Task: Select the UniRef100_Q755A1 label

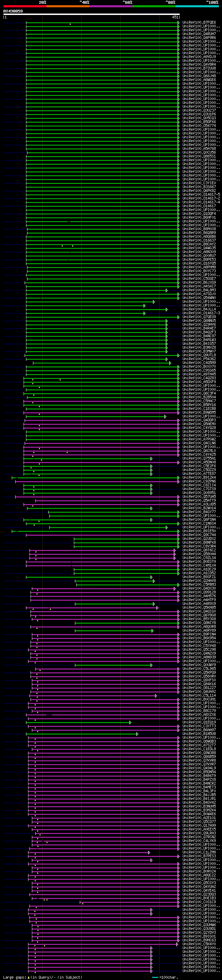Action: coord(199,458)
